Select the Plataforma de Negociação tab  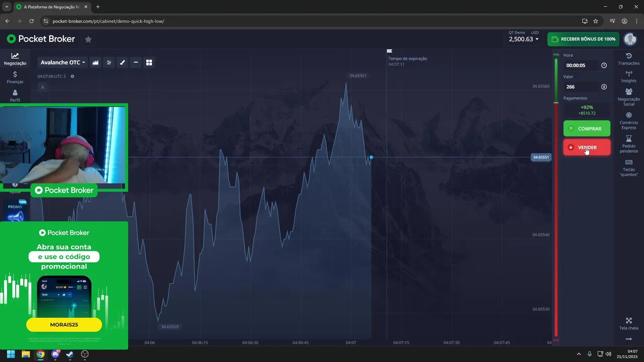click(52, 7)
